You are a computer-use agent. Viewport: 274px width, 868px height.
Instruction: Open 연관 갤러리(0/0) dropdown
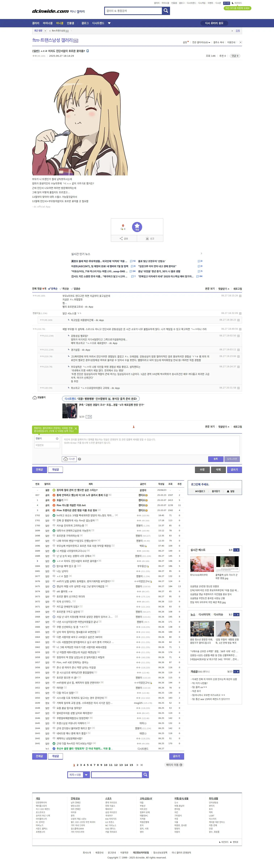pyautogui.click(x=201, y=43)
